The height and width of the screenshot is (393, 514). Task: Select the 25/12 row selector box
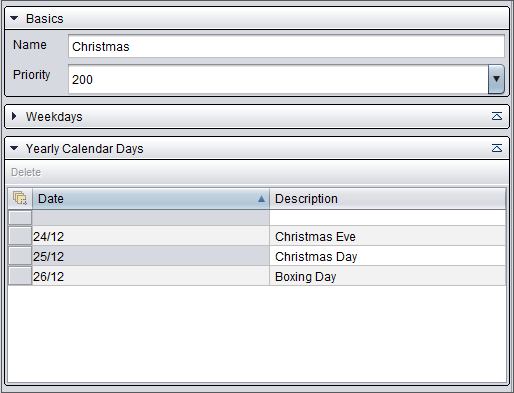(20, 256)
